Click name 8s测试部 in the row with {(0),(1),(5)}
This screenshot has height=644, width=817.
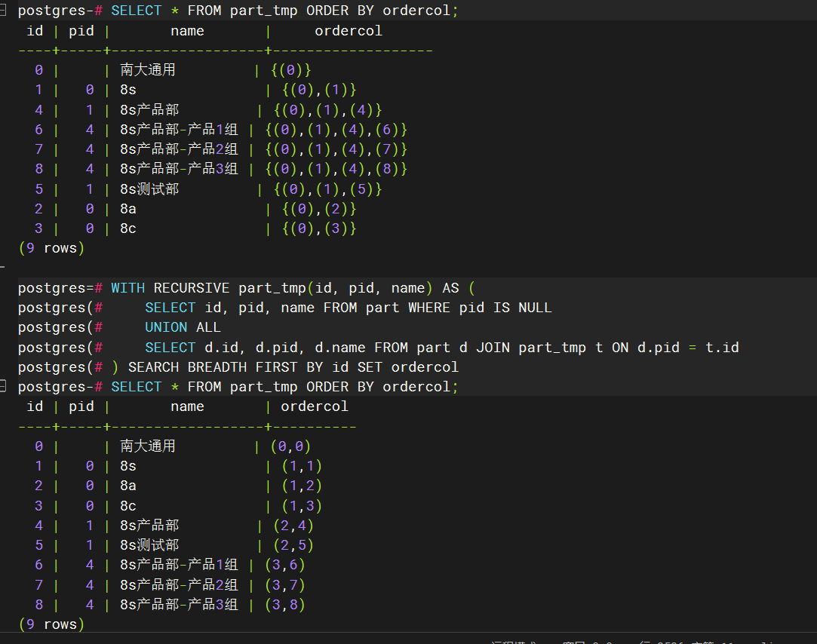click(x=149, y=189)
